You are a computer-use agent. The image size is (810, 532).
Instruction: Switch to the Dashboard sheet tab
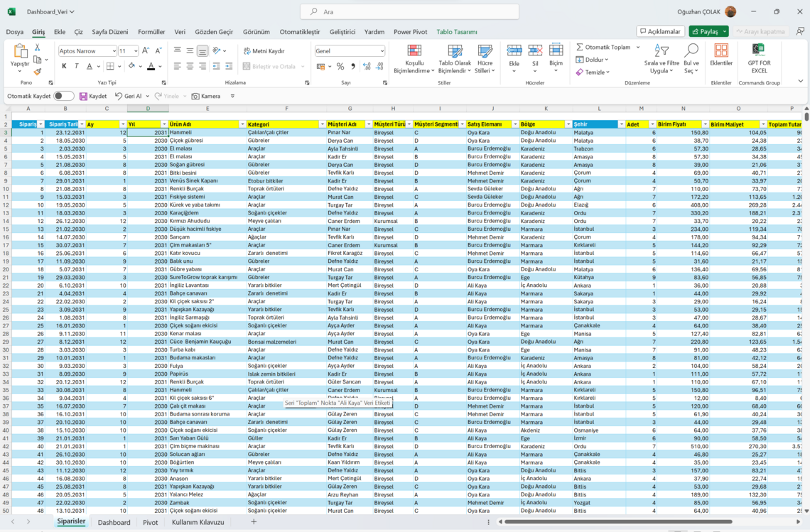(x=114, y=522)
